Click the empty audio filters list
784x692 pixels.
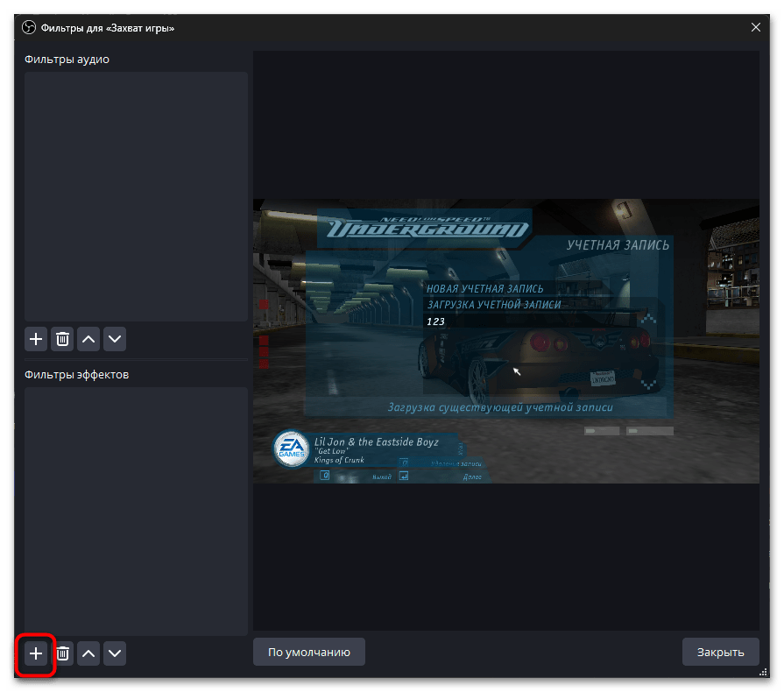pos(136,196)
